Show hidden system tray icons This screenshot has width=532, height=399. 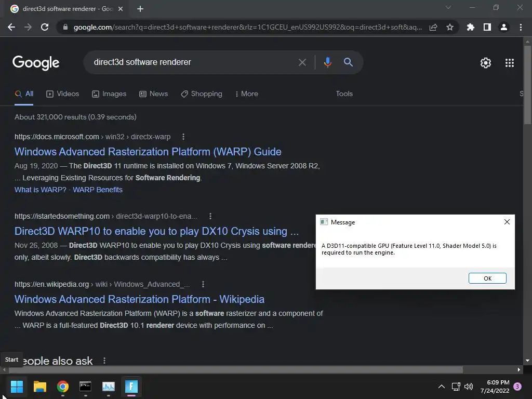(442, 387)
